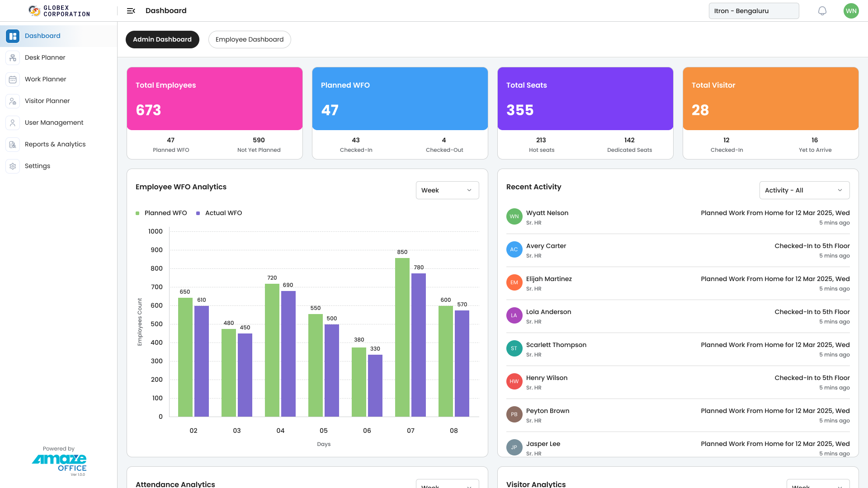Open the Settings gear icon
This screenshot has height=488, width=868.
12,166
